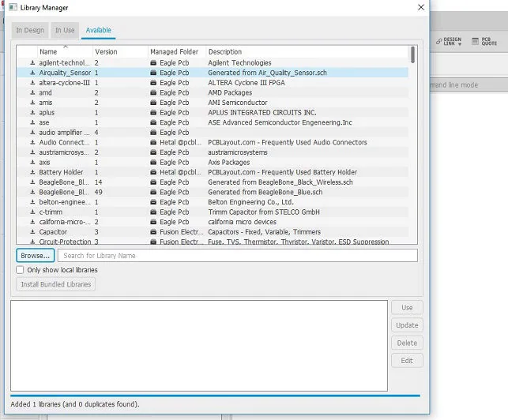
Task: Click download icon for aplus row
Action: point(32,113)
